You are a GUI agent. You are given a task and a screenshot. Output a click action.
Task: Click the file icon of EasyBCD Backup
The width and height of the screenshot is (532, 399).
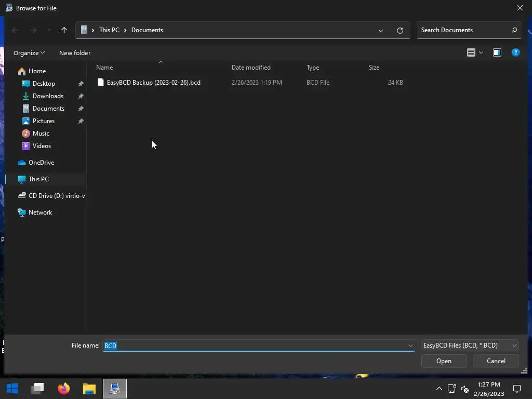click(x=100, y=82)
